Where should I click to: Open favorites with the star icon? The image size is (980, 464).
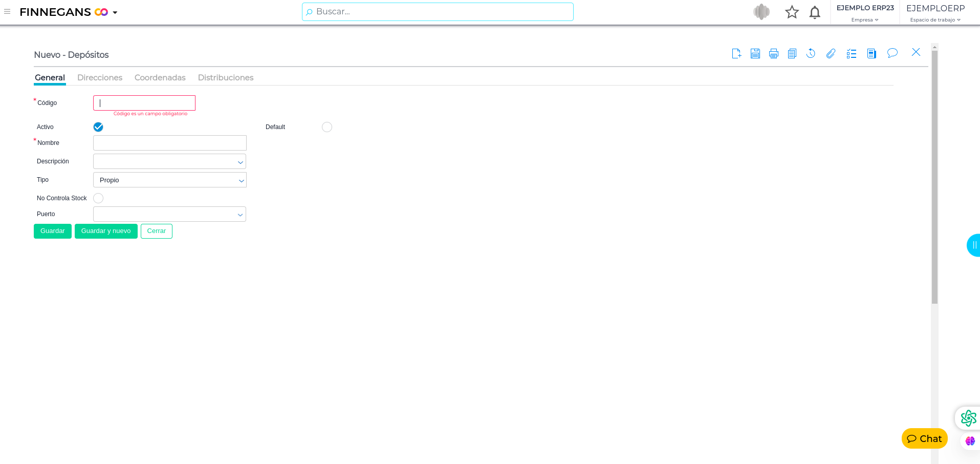pyautogui.click(x=792, y=12)
